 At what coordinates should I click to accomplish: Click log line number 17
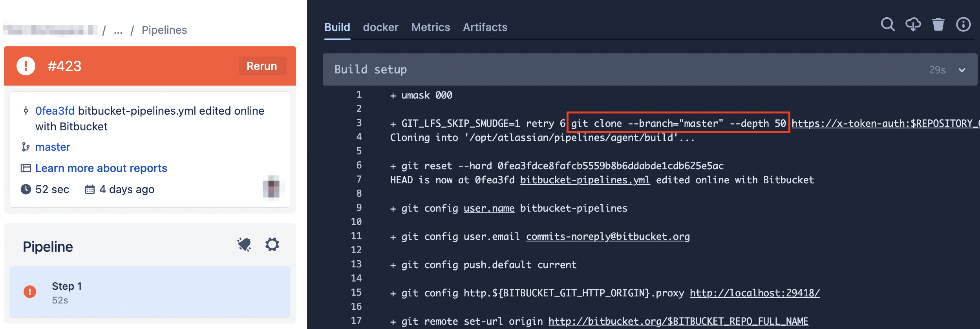click(356, 321)
